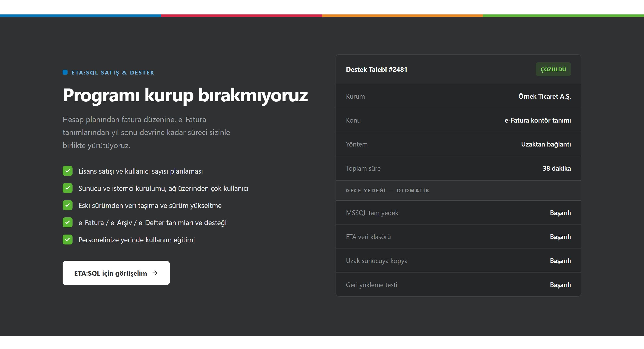
Task: Click the 'ETA:SQL SATIŞ & DESTEK' label
Action: tap(113, 72)
